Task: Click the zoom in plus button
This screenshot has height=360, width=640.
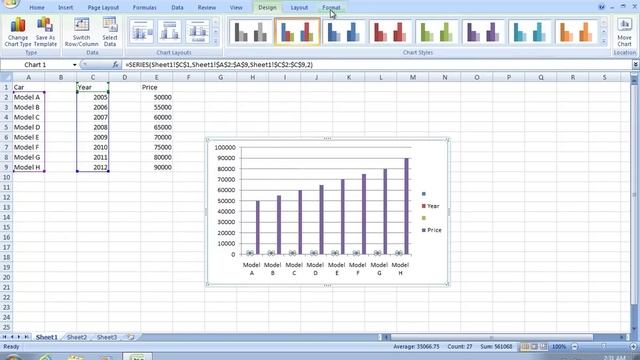Action: (x=634, y=347)
